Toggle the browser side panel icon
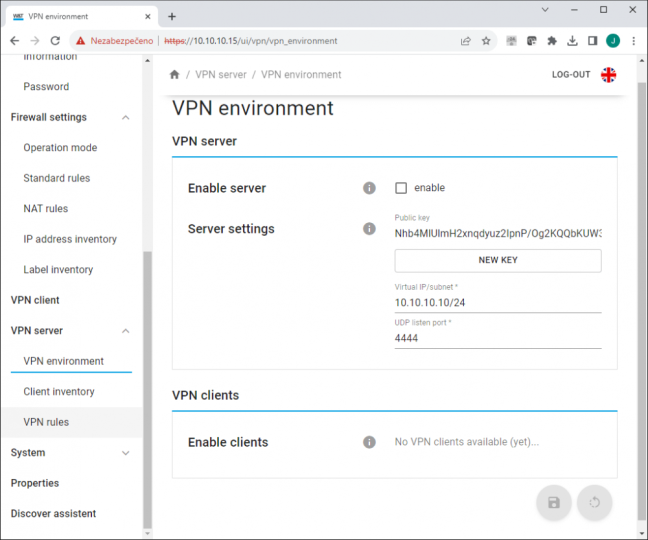Screen dimensions: 648x540 point(592,40)
